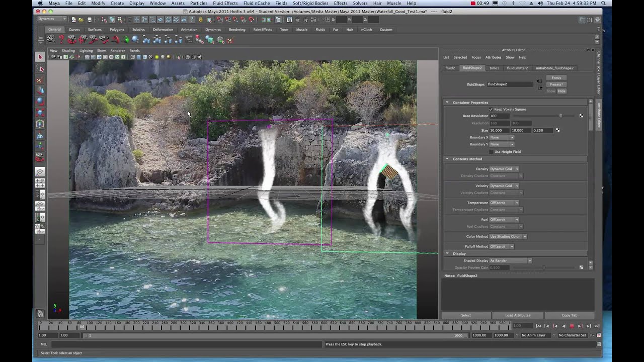Click the new scene icon
Image resolution: width=644 pixels, height=362 pixels.
coord(73,20)
